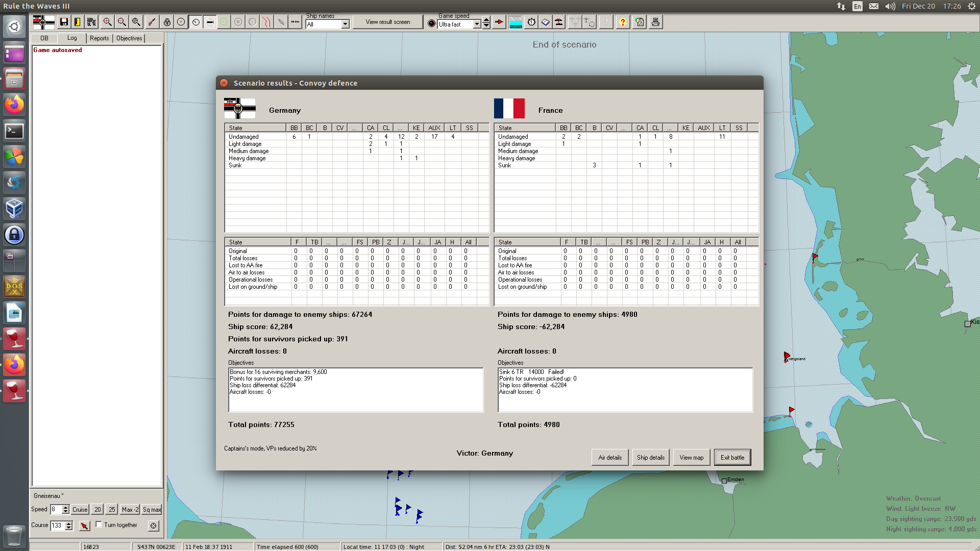Set speed to Cruise
This screenshot has height=551, width=980.
(x=80, y=510)
